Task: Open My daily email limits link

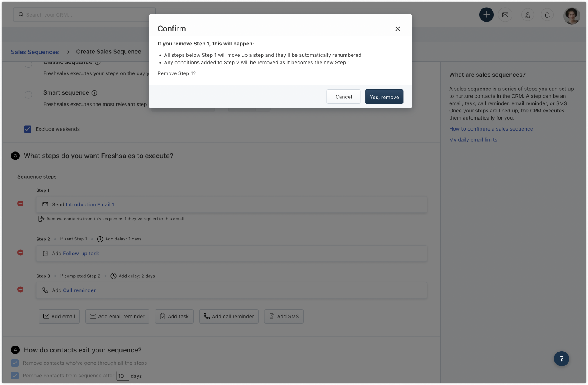Action: point(473,139)
